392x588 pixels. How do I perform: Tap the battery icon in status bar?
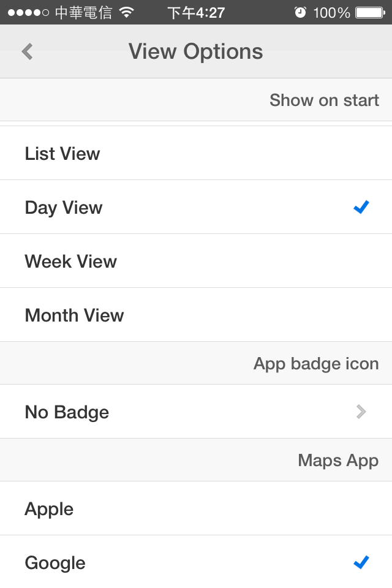369,12
